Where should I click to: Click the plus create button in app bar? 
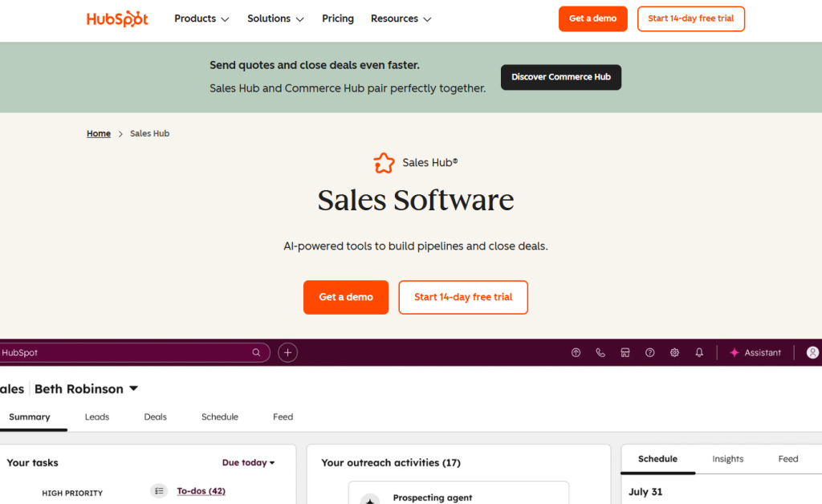pos(288,352)
